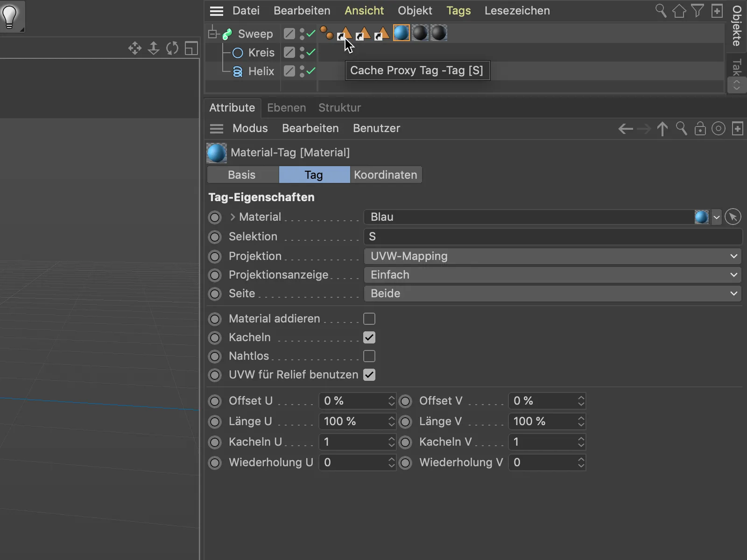
Task: Go up one level with the up arrow
Action: 662,128
